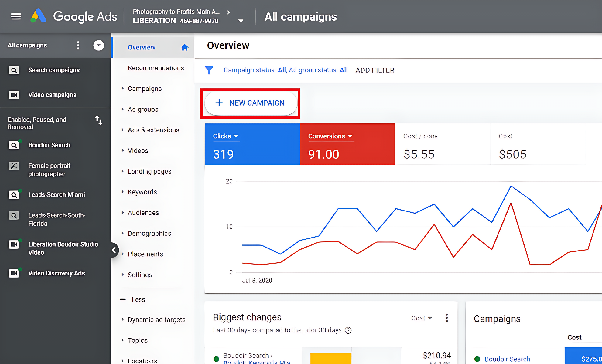Image resolution: width=602 pixels, height=364 pixels.
Task: Collapse the side panel with the chevron
Action: (114, 250)
